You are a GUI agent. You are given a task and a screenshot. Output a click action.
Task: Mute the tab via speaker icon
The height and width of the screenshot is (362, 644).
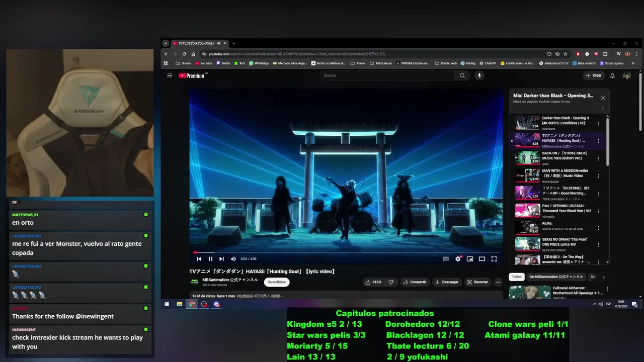[219, 43]
